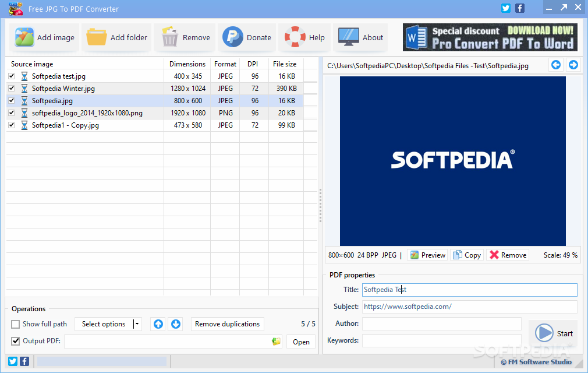Click the Pro Convert PDF To Word banner
The width and height of the screenshot is (588, 373).
pos(490,37)
